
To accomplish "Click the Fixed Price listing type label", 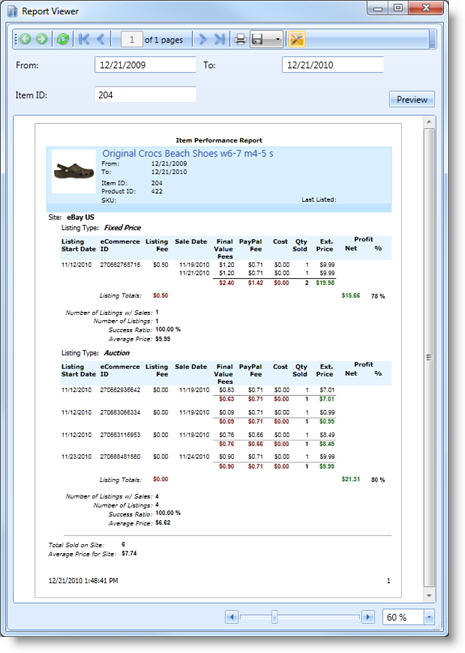I will pyautogui.click(x=122, y=228).
